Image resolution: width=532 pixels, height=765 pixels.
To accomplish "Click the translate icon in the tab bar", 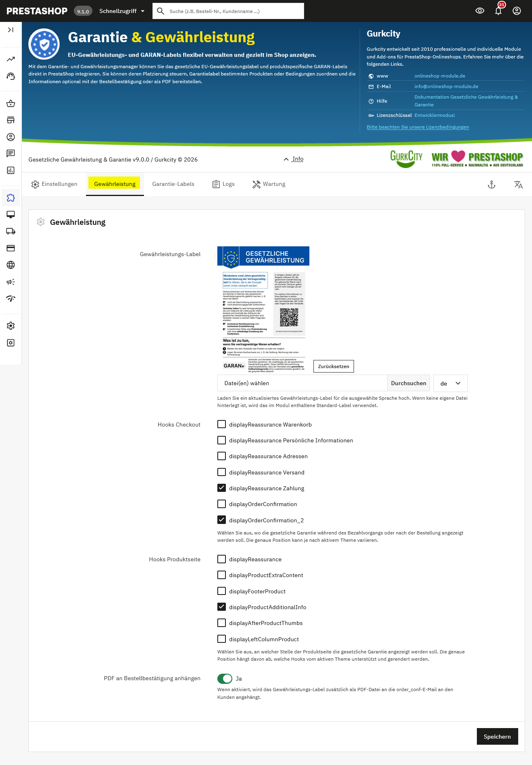I will pyautogui.click(x=518, y=185).
